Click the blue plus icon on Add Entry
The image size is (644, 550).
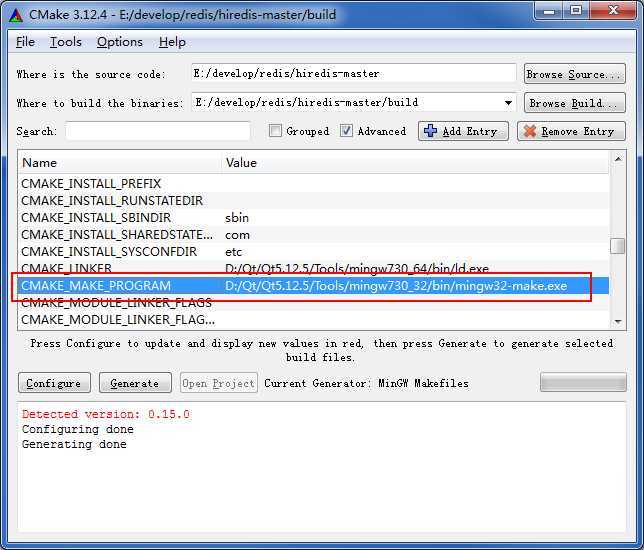tap(430, 131)
